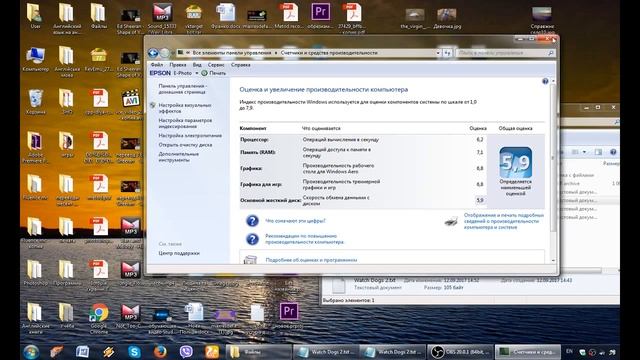Select the Все элементы панели управления breadcrumb
The image size is (640, 360).
(232, 53)
